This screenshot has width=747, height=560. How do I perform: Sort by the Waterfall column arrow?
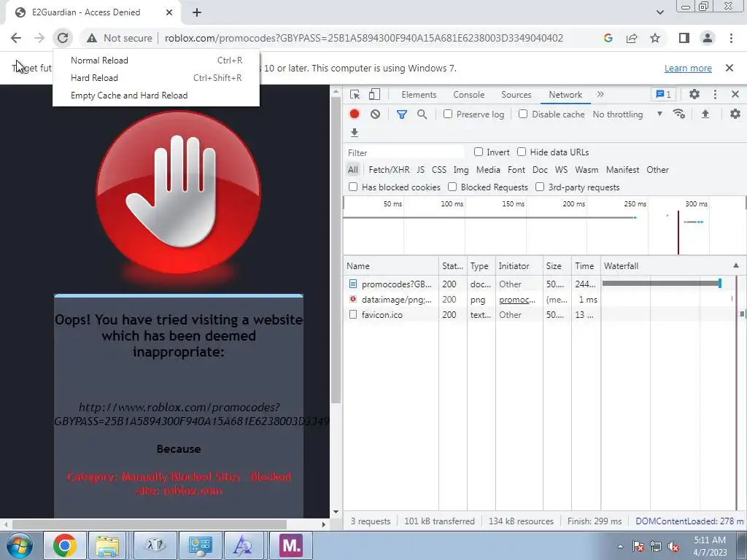[x=736, y=265]
